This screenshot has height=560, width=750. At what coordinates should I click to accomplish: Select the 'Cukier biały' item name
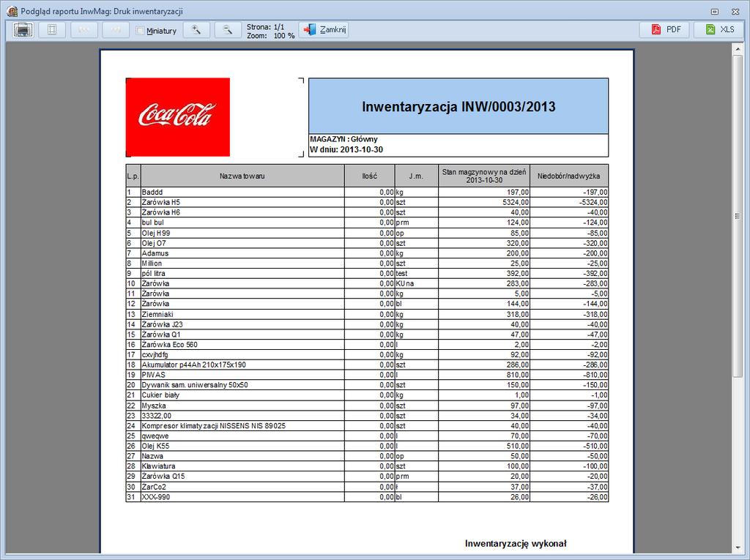pos(160,395)
